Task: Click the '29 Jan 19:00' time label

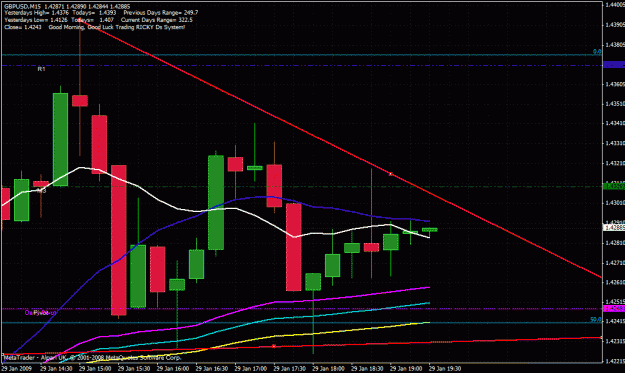Action: pos(406,369)
